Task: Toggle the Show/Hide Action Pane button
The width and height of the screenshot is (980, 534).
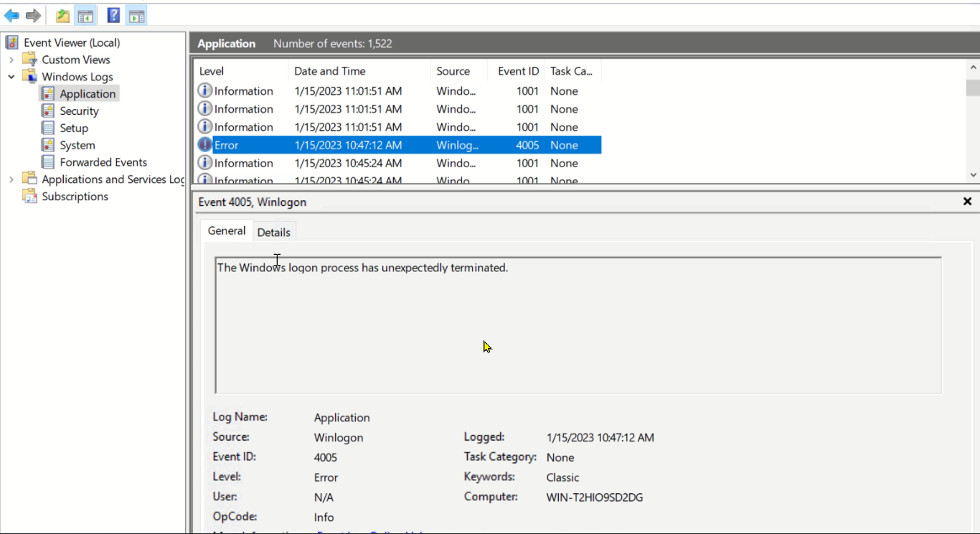Action: pos(136,15)
